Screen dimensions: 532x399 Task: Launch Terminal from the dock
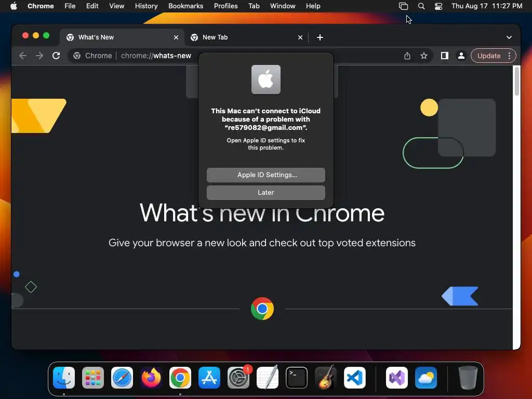(x=297, y=378)
